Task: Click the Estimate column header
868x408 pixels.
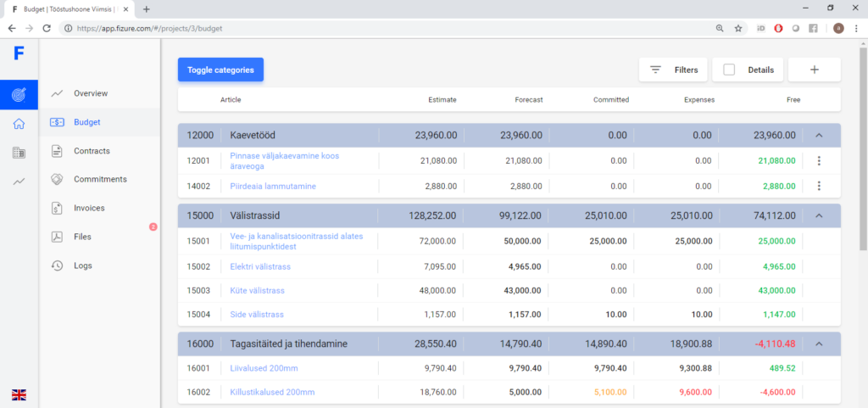Action: coord(442,100)
